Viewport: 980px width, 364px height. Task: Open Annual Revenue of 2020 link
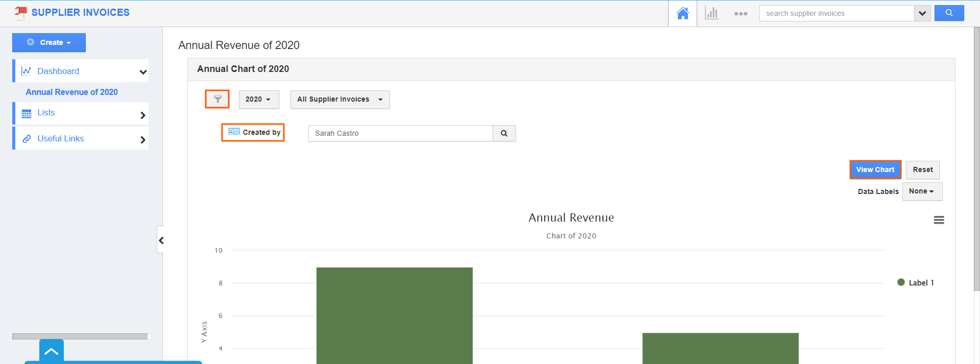pos(71,92)
